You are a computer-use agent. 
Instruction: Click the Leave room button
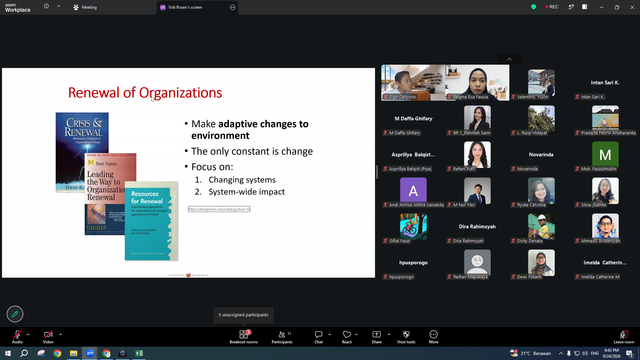624,337
